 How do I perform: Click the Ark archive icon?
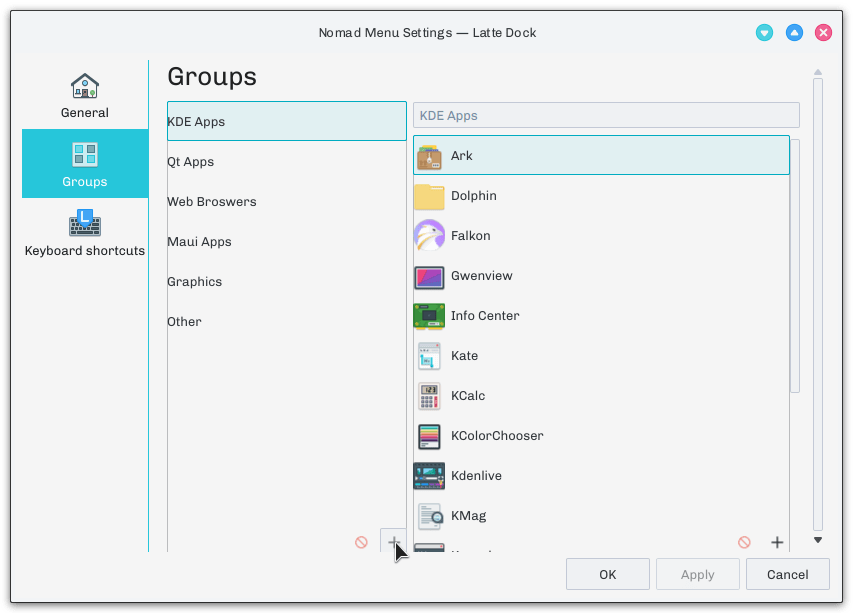429,156
